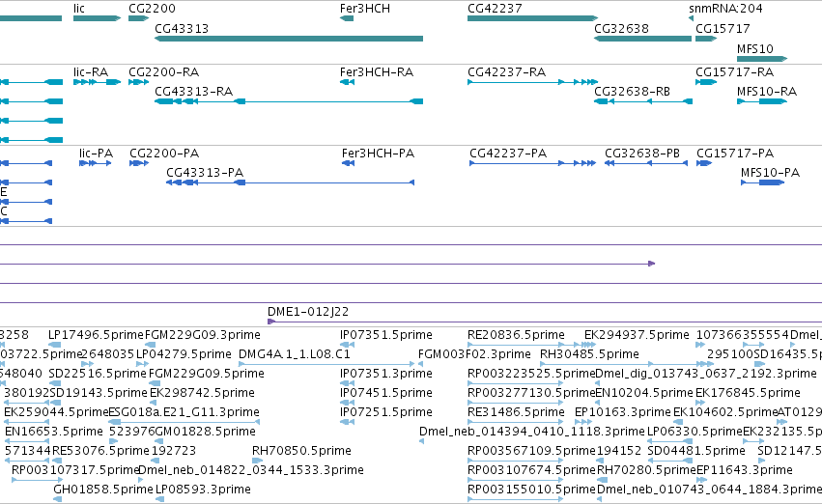Select the RP003155010.5prime EST label
Image resolution: width=822 pixels, height=504 pixels.
pyautogui.click(x=531, y=490)
